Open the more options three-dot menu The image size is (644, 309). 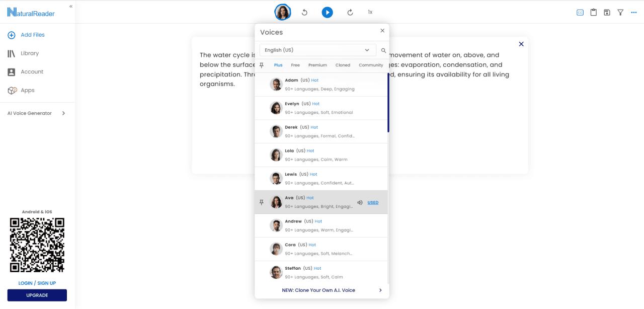pos(634,12)
